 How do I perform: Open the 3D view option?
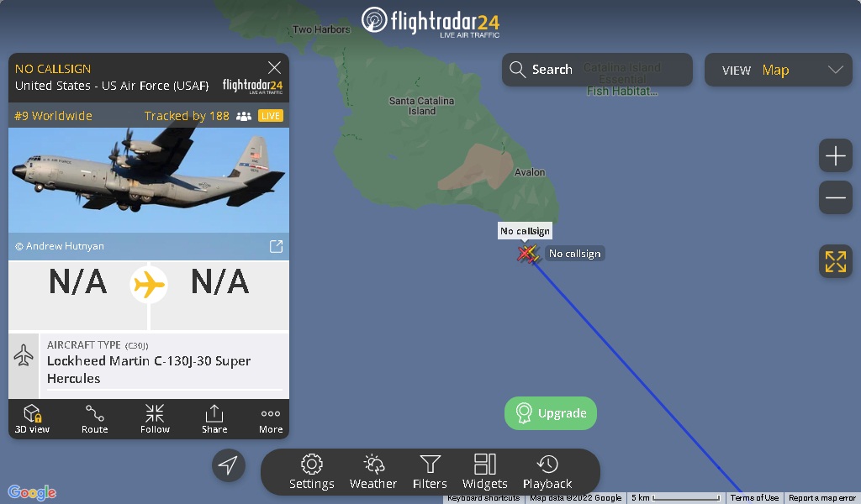click(x=32, y=419)
